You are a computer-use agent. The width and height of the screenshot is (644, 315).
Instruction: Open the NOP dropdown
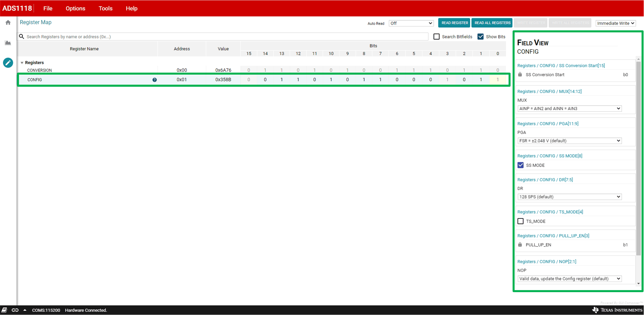click(569, 279)
